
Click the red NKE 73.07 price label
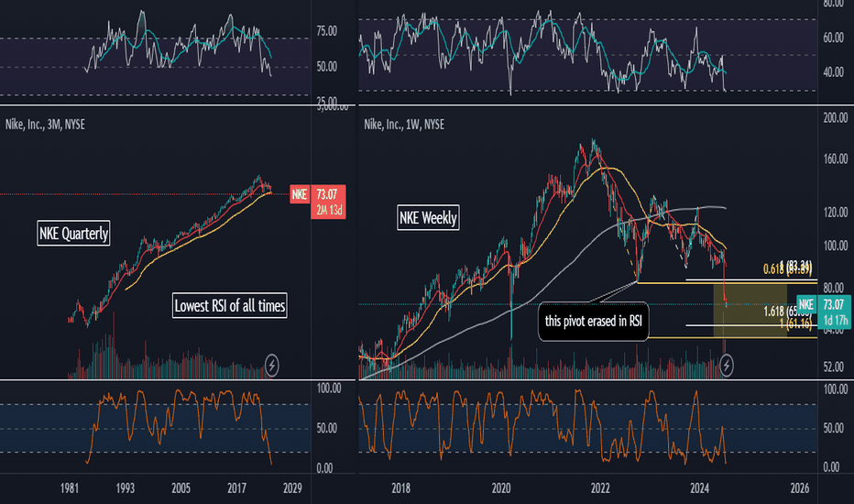[318, 194]
